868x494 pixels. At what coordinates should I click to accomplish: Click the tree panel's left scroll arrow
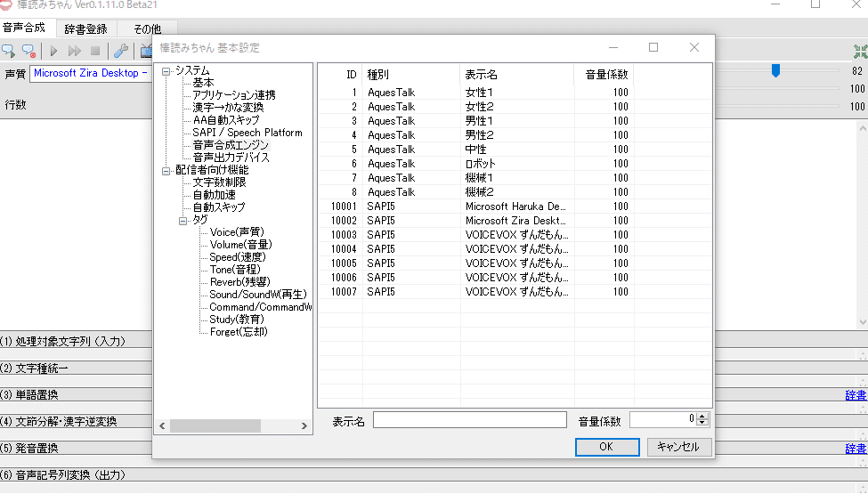pyautogui.click(x=162, y=426)
